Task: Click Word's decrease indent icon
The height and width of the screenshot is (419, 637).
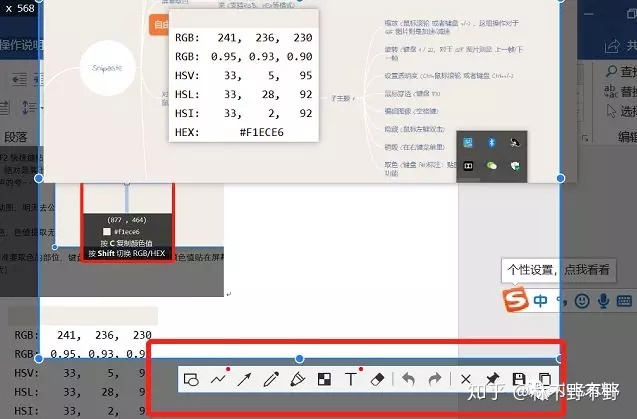Action: (20, 80)
